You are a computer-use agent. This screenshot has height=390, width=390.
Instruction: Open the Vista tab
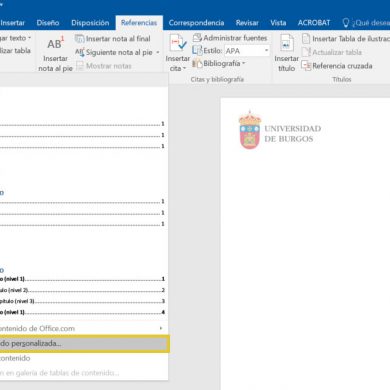click(x=278, y=23)
